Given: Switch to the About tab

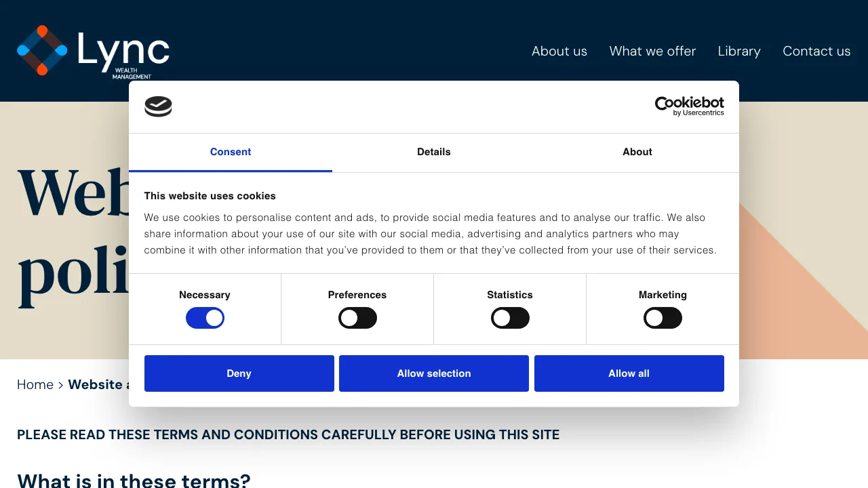Looking at the screenshot, I should [637, 152].
